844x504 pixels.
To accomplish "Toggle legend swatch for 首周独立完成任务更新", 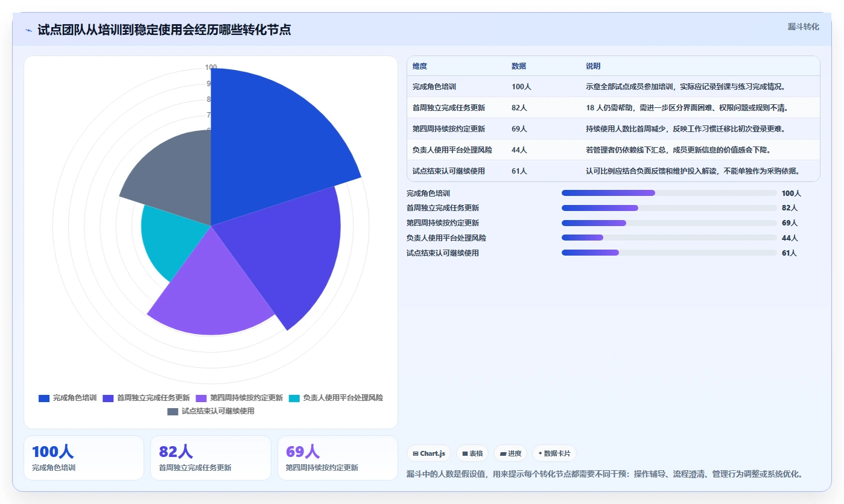I will [x=108, y=398].
